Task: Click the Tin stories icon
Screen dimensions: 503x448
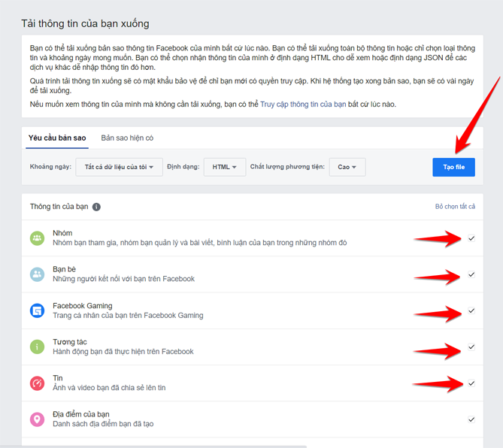Action: click(x=37, y=383)
